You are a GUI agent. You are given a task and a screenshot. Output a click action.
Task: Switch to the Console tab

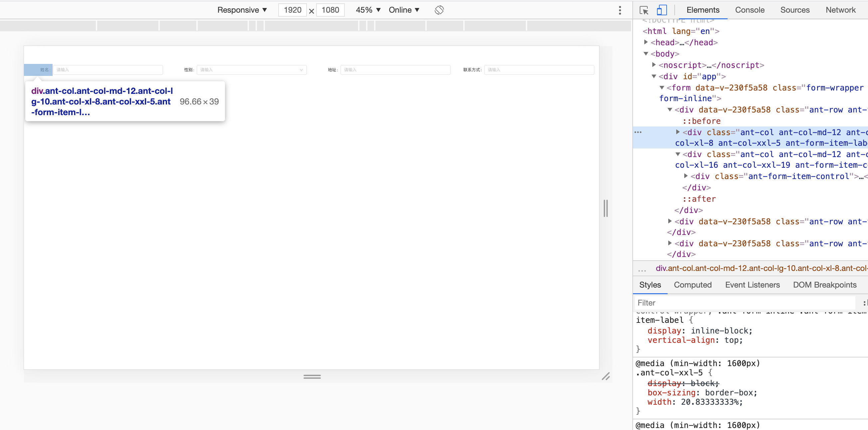(750, 10)
